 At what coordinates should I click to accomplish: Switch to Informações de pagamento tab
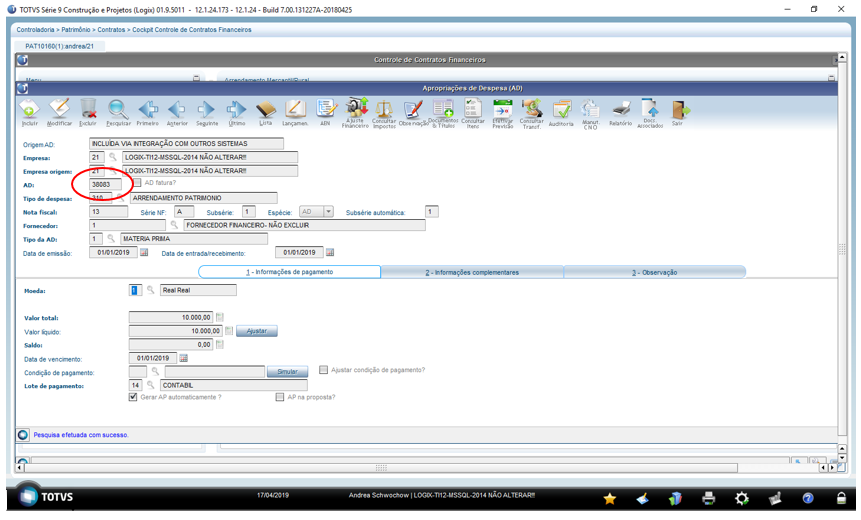click(x=289, y=272)
